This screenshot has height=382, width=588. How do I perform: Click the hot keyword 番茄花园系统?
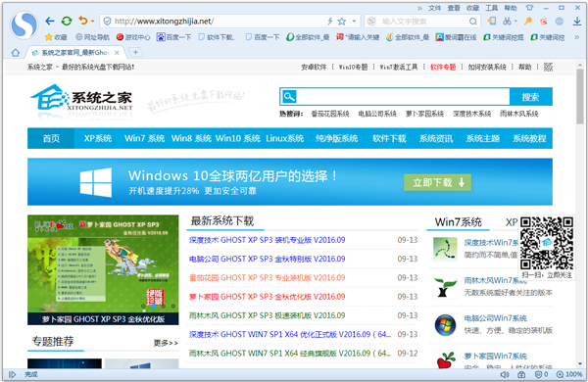(330, 114)
